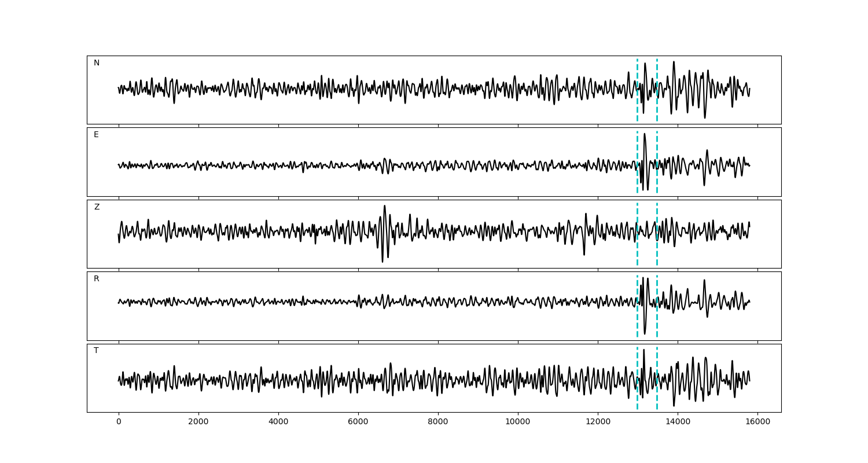Screen dimensions: 868x463
Task: Click the 8000 x-axis tick label
Action: pyautogui.click(x=438, y=422)
